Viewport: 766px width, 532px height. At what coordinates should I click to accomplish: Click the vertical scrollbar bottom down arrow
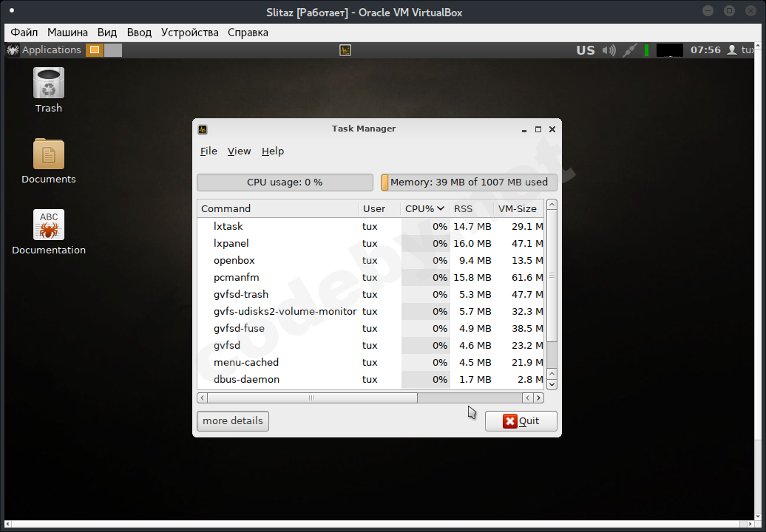552,385
